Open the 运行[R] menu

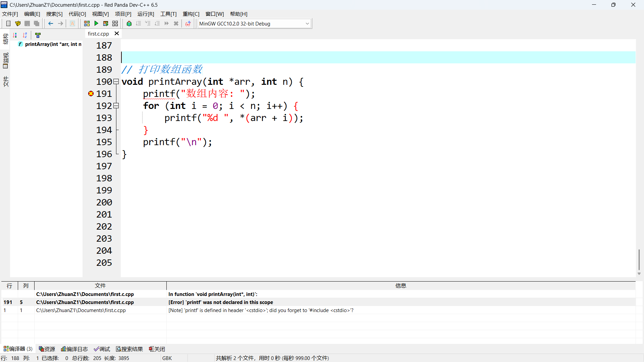[x=146, y=14]
